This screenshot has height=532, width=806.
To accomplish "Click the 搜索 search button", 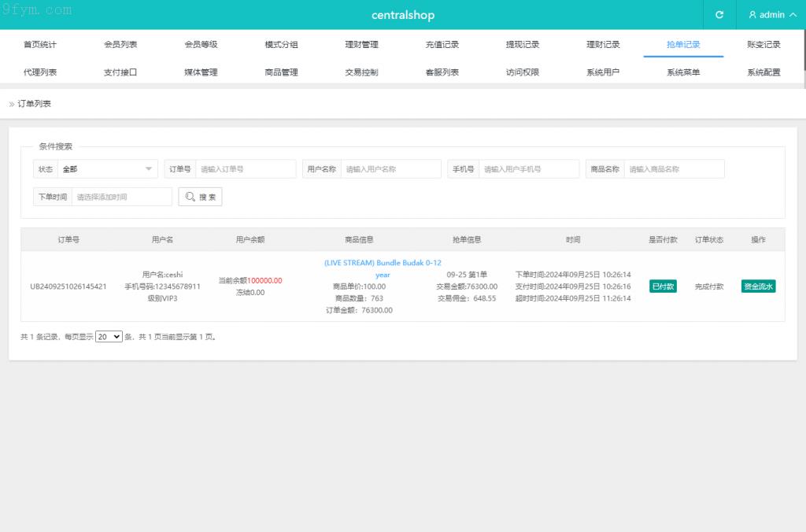I will [x=200, y=197].
